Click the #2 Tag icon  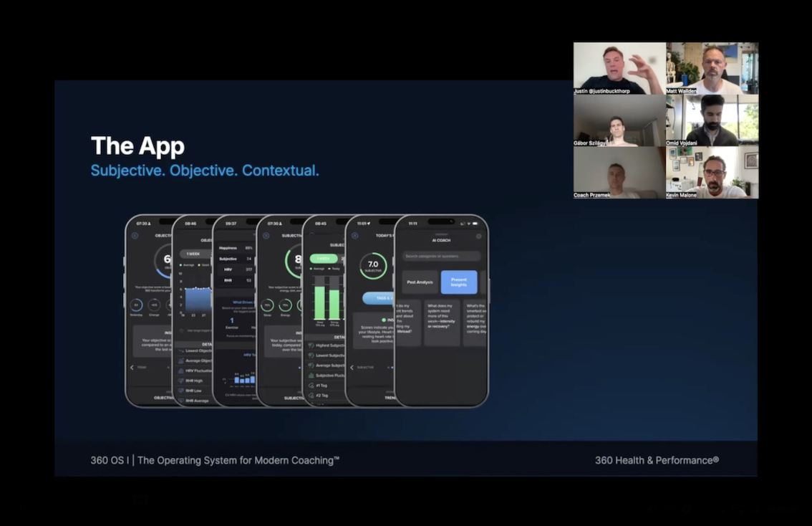[311, 396]
